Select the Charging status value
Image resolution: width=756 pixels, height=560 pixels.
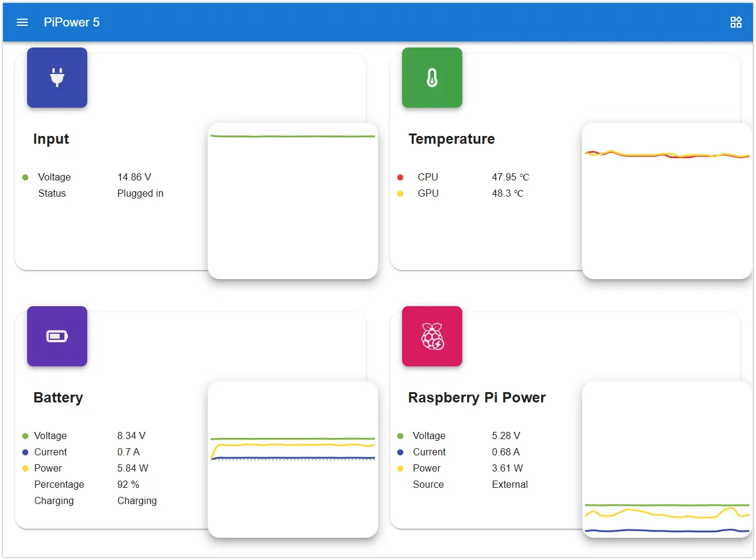click(137, 501)
